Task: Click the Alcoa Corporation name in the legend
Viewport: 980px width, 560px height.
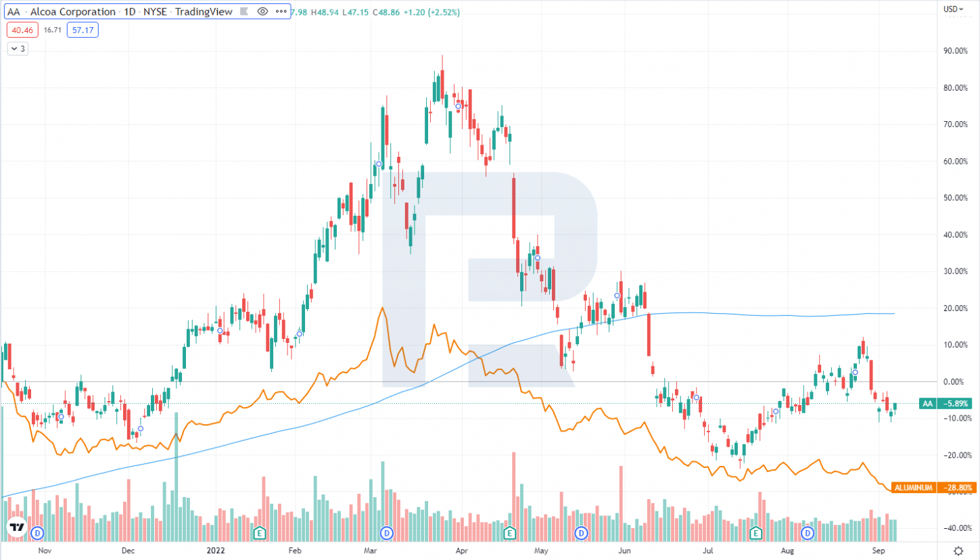Action: point(74,11)
